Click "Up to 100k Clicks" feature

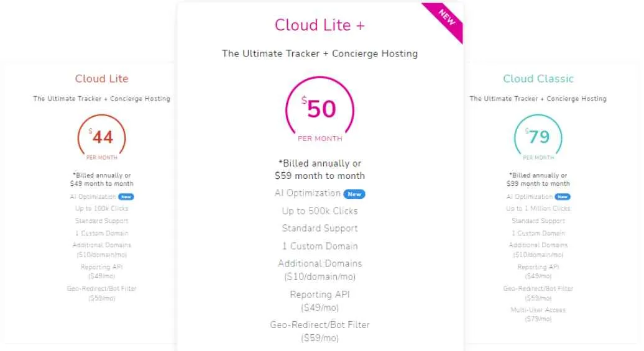point(102,209)
